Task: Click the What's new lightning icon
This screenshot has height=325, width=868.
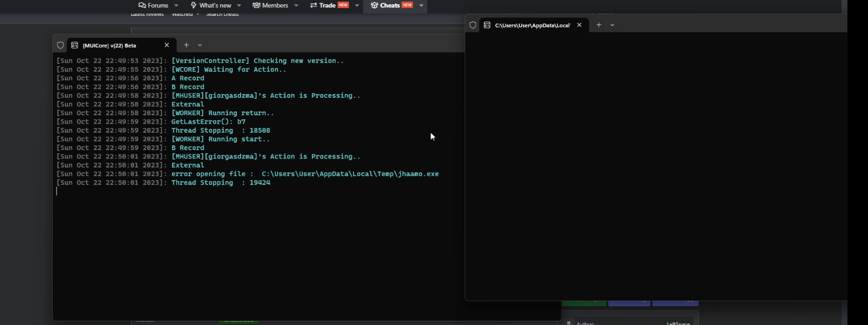Action: (x=194, y=5)
